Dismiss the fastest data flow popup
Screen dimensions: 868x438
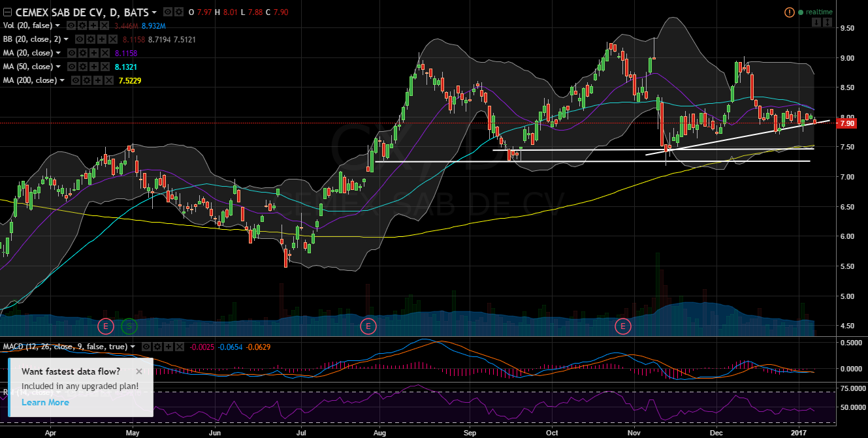click(x=138, y=371)
